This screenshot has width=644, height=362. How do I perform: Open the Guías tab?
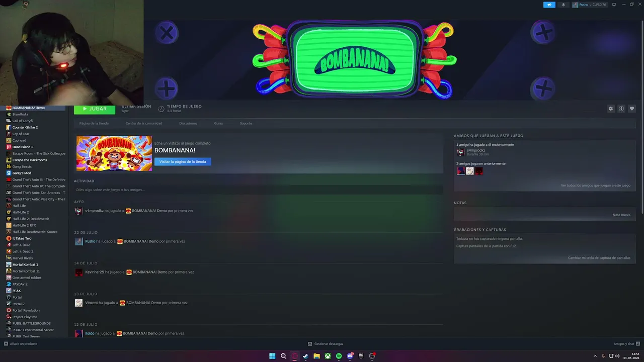coord(218,123)
